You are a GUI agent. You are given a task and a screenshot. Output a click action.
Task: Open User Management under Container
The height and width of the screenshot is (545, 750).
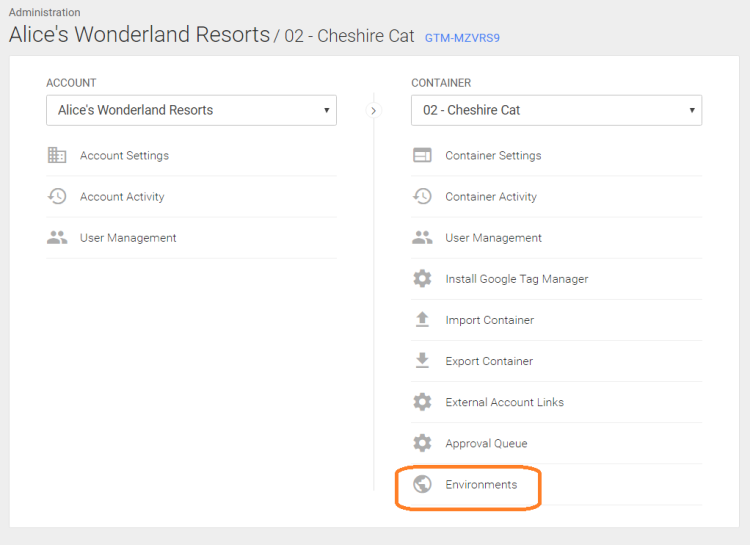tap(556, 238)
